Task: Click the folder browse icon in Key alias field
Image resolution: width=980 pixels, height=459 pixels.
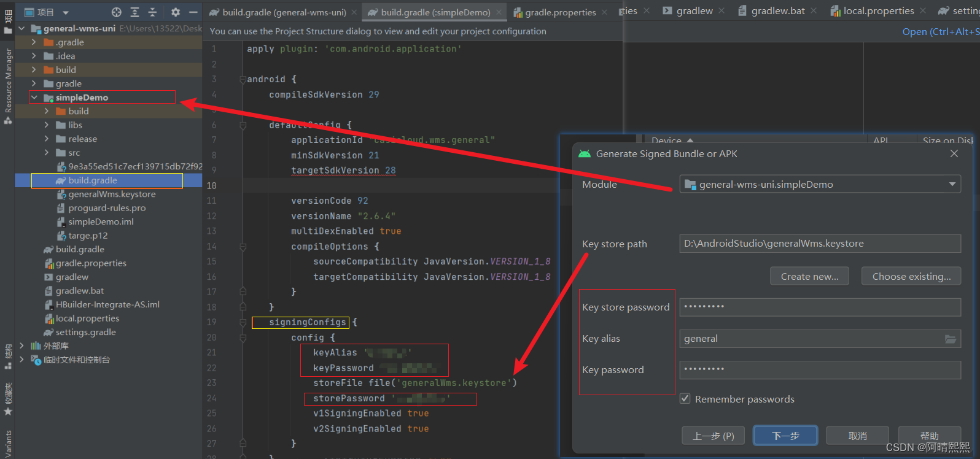Action: 950,339
